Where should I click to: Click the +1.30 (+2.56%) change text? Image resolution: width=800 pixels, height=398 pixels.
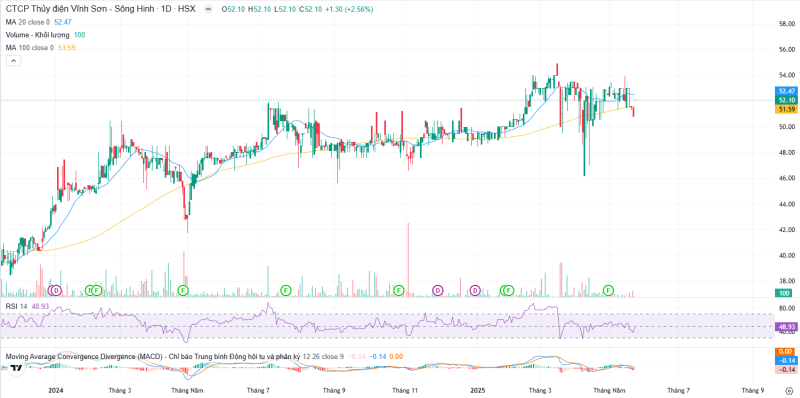[348, 10]
